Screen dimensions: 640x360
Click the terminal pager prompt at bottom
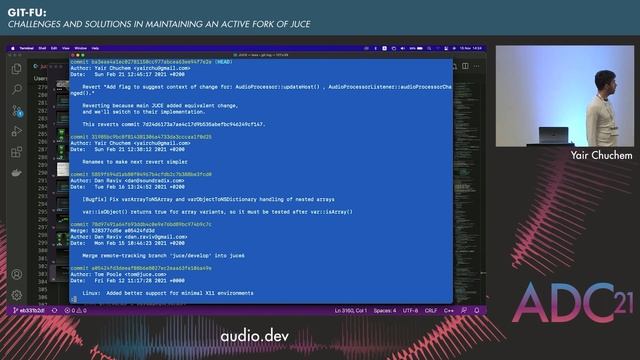click(x=74, y=299)
